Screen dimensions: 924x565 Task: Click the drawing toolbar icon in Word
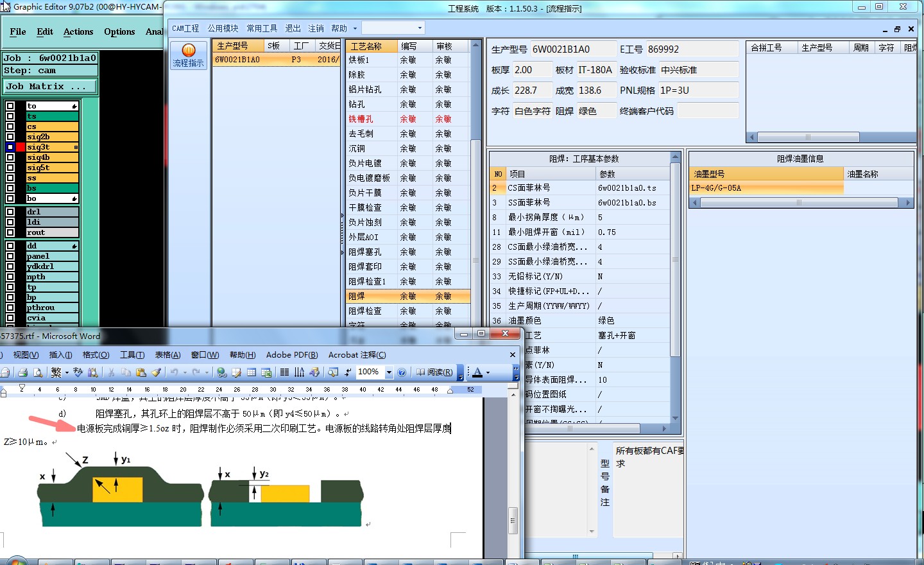click(x=314, y=372)
